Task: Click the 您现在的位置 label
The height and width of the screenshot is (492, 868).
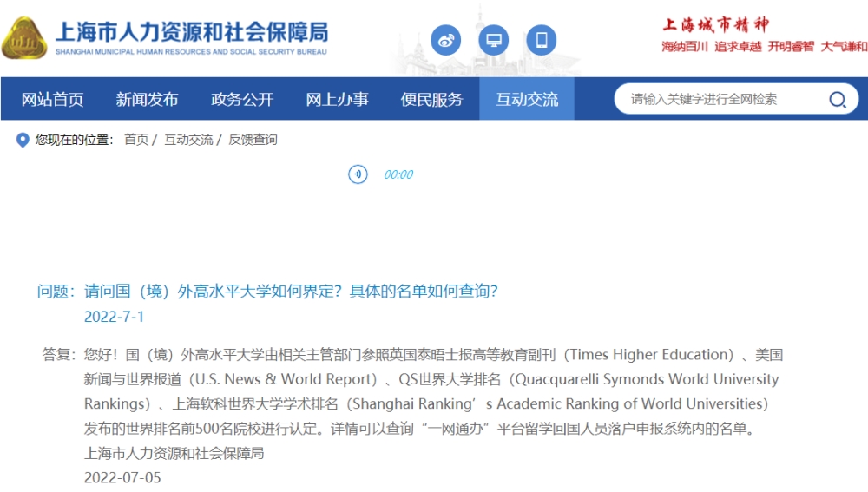Action: (74, 140)
